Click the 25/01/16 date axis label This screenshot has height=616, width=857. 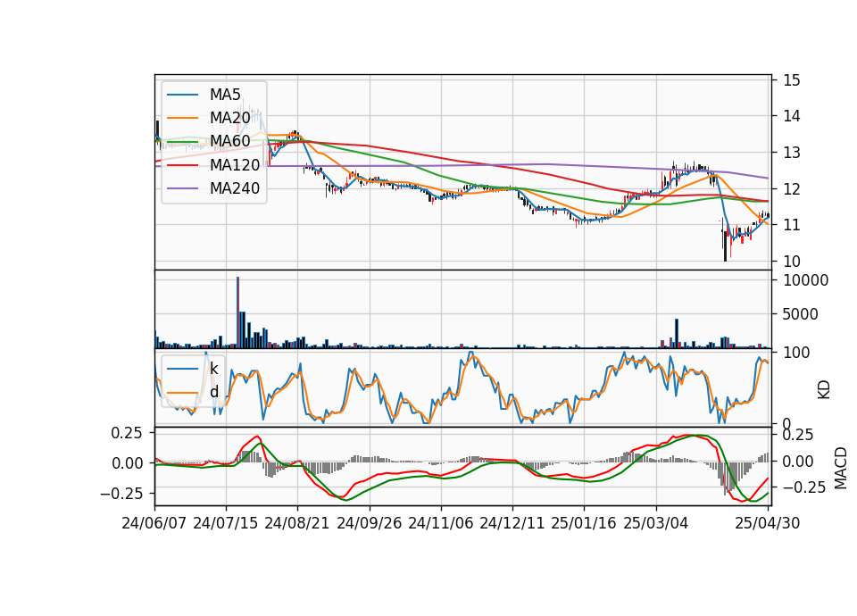584,523
